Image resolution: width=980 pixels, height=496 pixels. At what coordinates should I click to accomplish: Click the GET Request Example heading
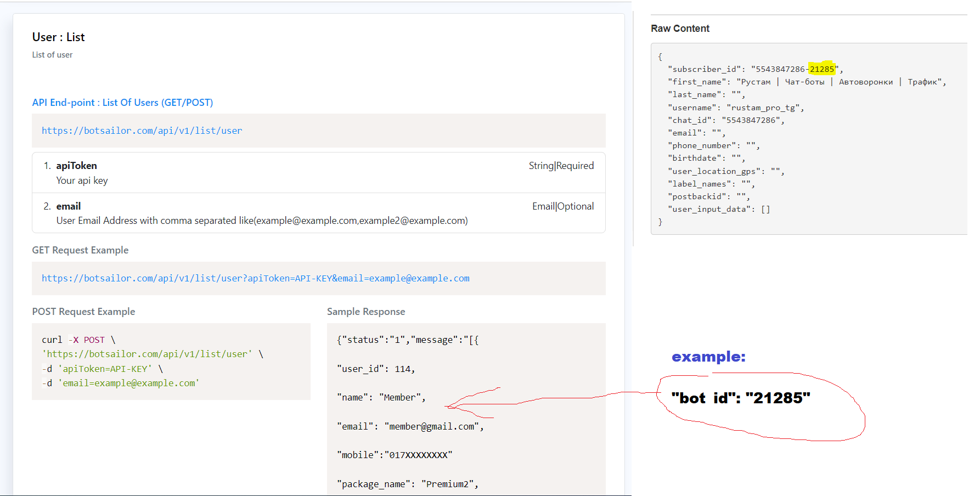click(x=80, y=250)
